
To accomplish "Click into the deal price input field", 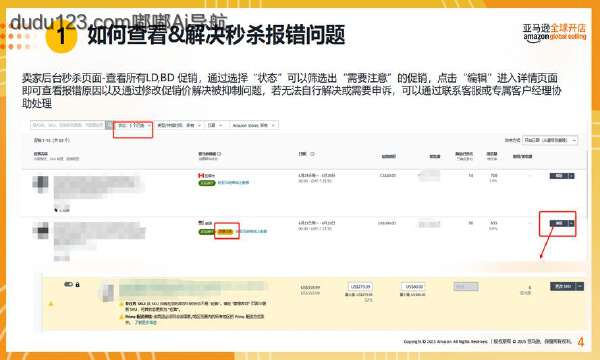I will tap(360, 287).
